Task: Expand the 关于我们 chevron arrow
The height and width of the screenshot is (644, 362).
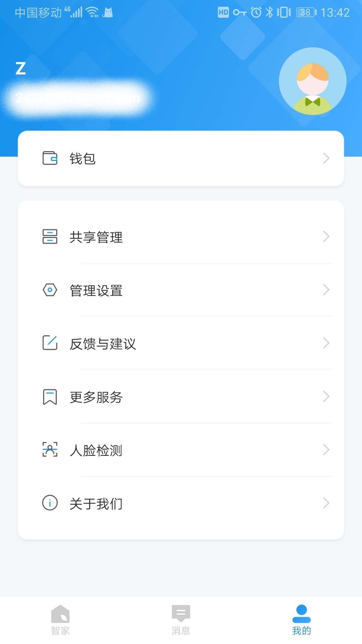Action: pyautogui.click(x=326, y=503)
